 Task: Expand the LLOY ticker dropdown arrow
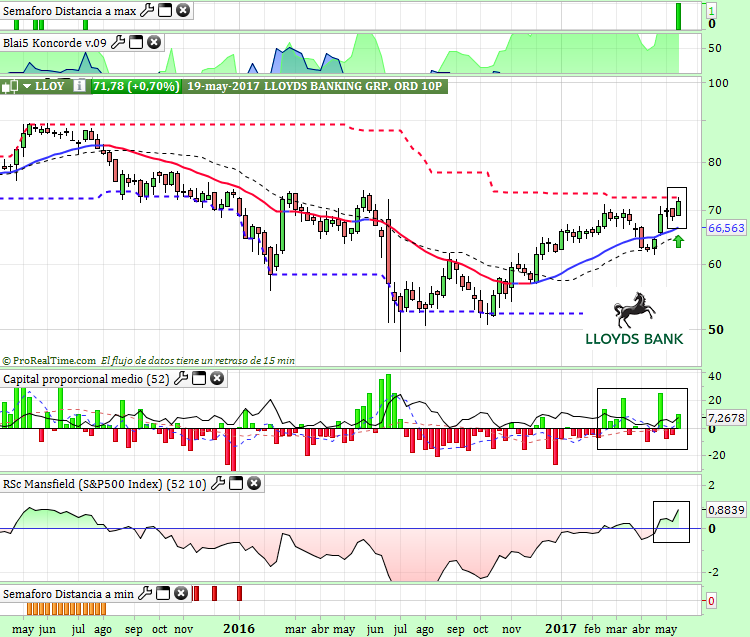[27, 87]
